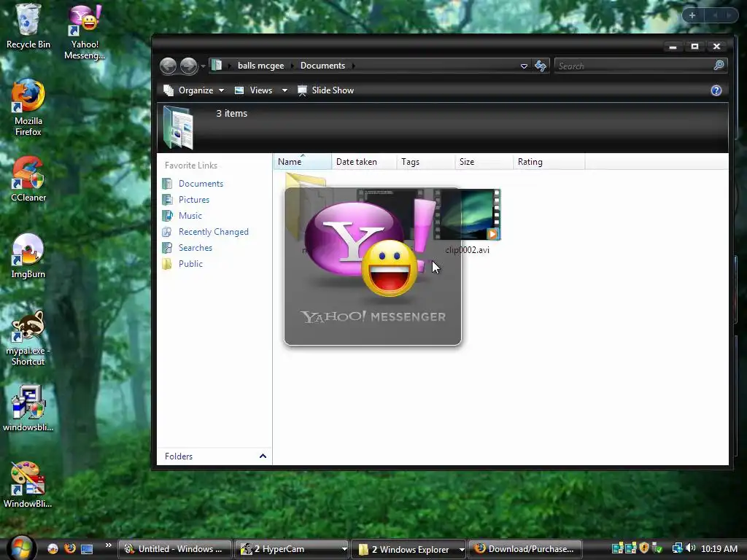Screen dimensions: 747x560
Task: Click first quick launch icon in taskbar
Action: [53, 548]
